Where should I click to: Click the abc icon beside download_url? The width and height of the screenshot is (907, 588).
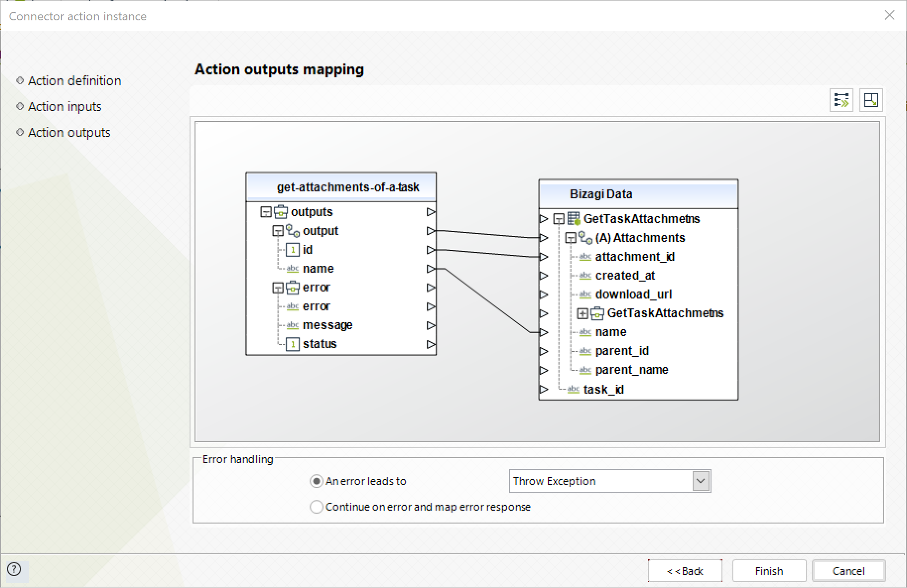(585, 294)
